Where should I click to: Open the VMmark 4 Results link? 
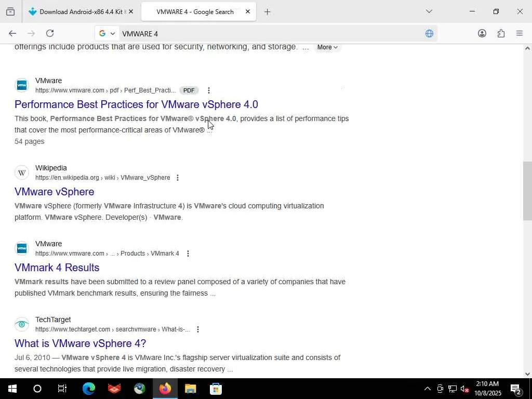(57, 268)
